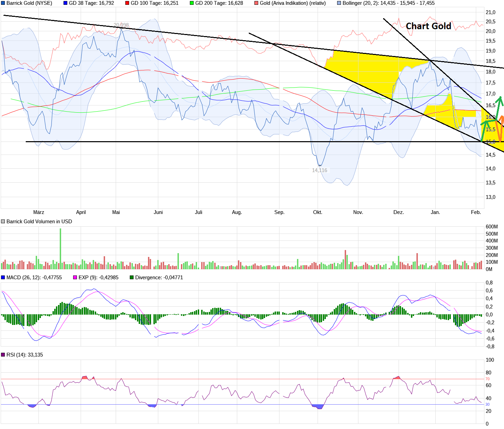Click the 14,116 low price marker

click(x=319, y=170)
